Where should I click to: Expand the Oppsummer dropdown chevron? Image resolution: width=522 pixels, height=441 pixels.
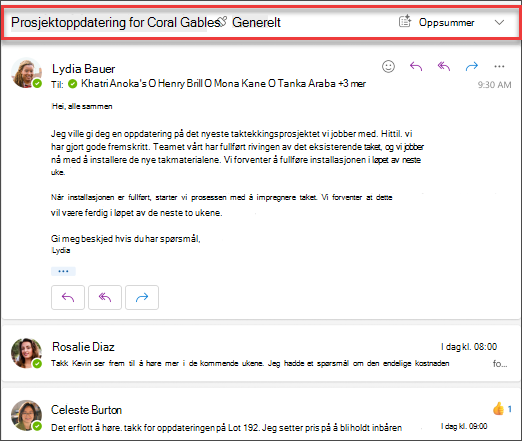(499, 22)
